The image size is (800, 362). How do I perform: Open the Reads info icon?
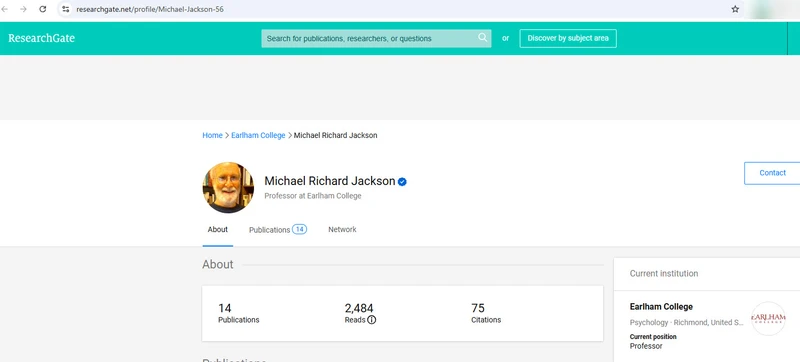[x=371, y=320]
